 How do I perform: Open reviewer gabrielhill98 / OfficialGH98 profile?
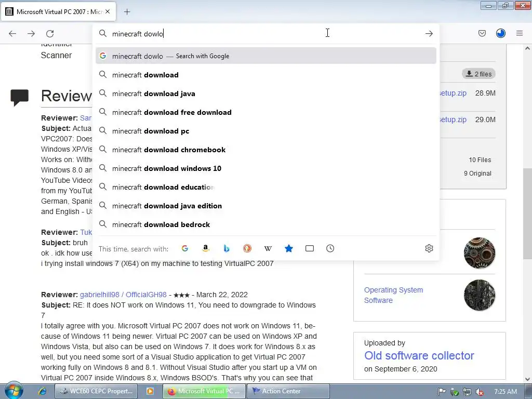click(x=123, y=295)
